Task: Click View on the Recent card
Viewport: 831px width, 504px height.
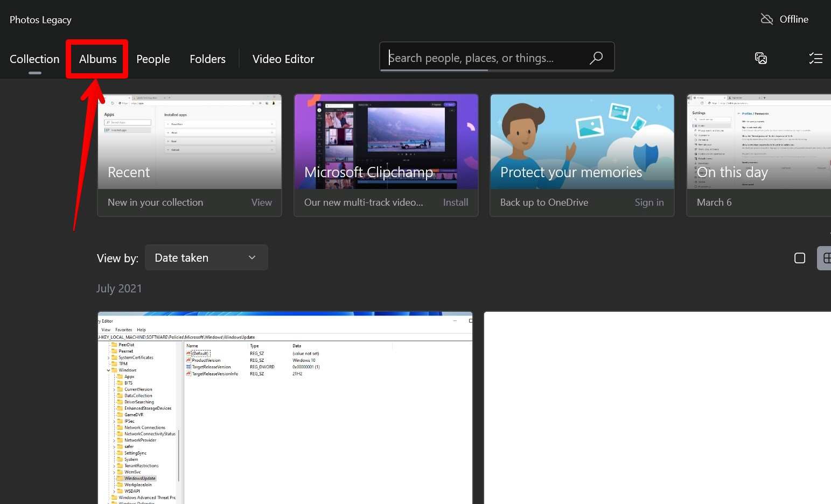Action: tap(261, 202)
